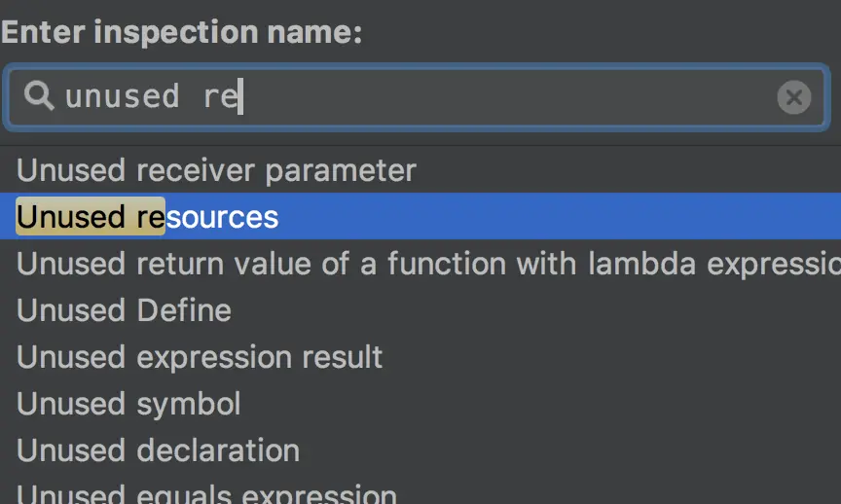The image size is (841, 504).
Task: Choose the highlighted Unused resources item
Action: (x=420, y=216)
